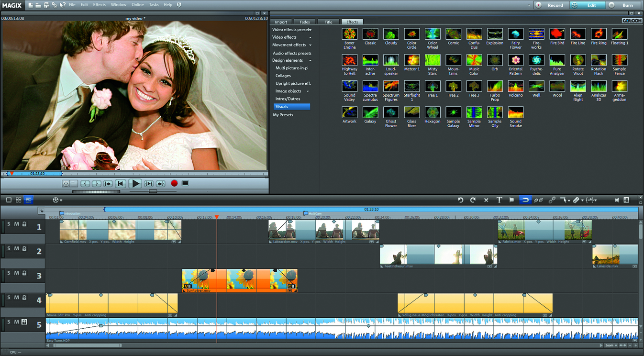Click the undo arrow in timeline toolbar

pyautogui.click(x=461, y=200)
